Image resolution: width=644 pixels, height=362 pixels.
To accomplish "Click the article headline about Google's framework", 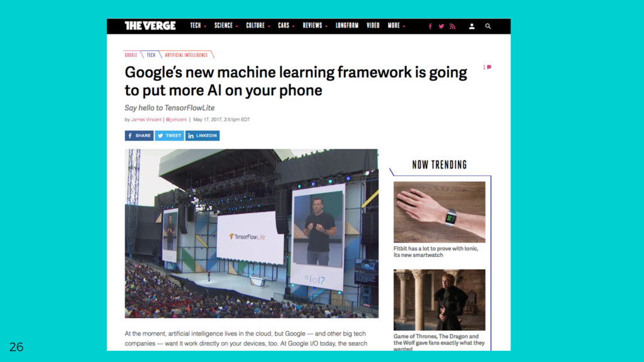I will (x=296, y=81).
